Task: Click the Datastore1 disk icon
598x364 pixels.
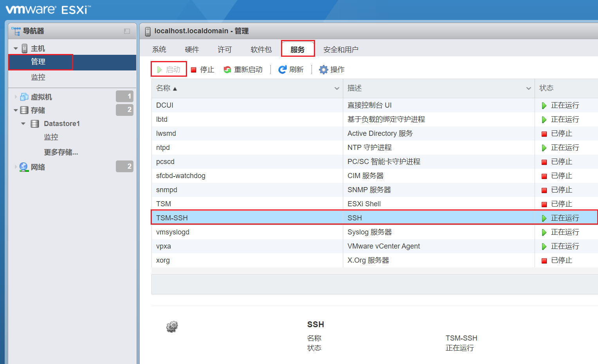Action: 35,124
